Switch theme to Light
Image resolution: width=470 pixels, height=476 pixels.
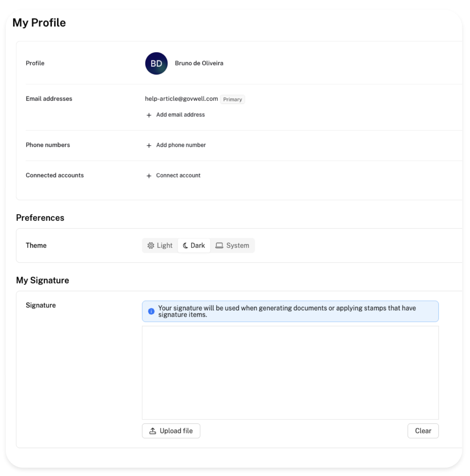click(160, 246)
